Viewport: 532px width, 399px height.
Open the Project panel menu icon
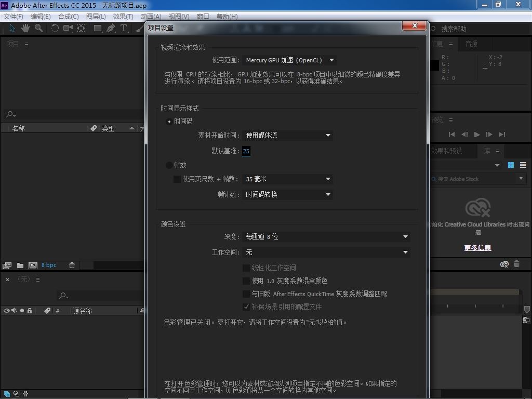click(x=26, y=44)
